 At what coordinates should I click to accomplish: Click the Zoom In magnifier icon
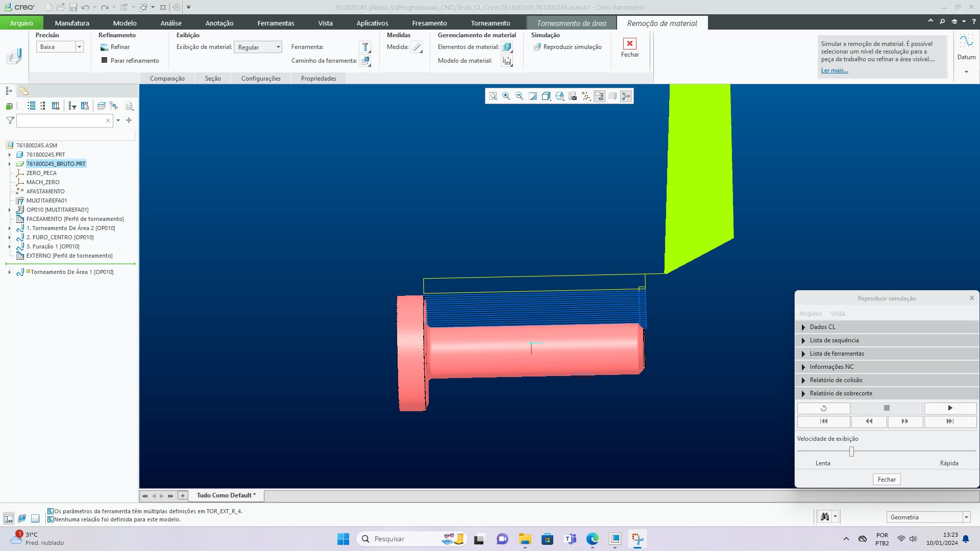506,96
